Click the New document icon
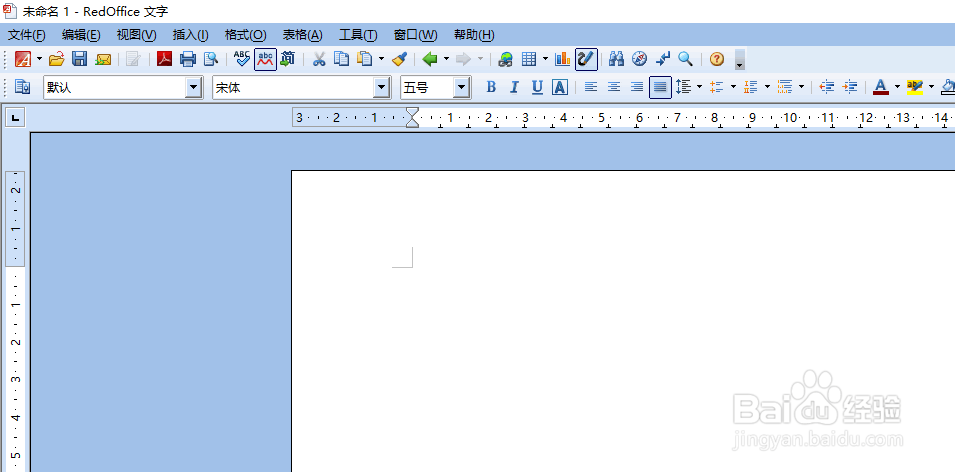The width and height of the screenshot is (955, 472). point(23,59)
